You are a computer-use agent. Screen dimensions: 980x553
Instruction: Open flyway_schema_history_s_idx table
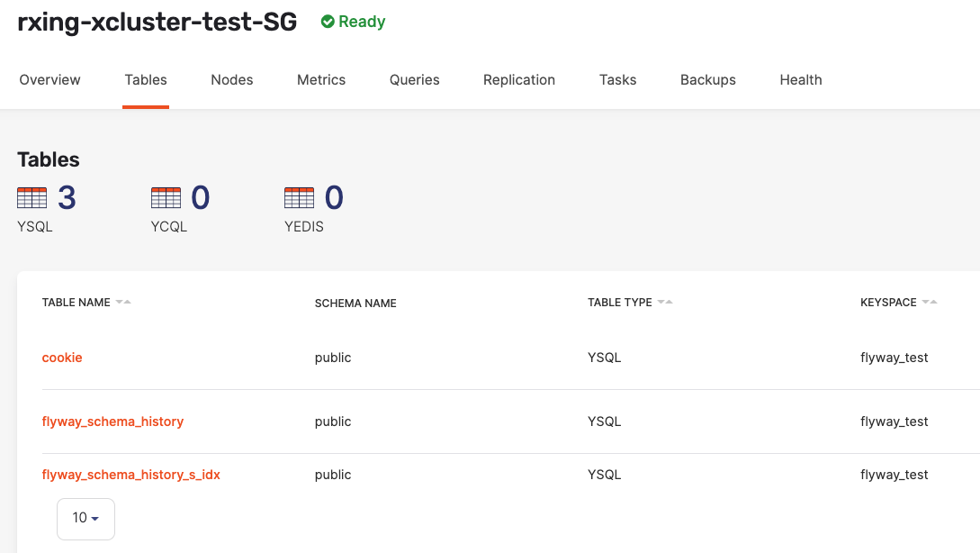[131, 475]
